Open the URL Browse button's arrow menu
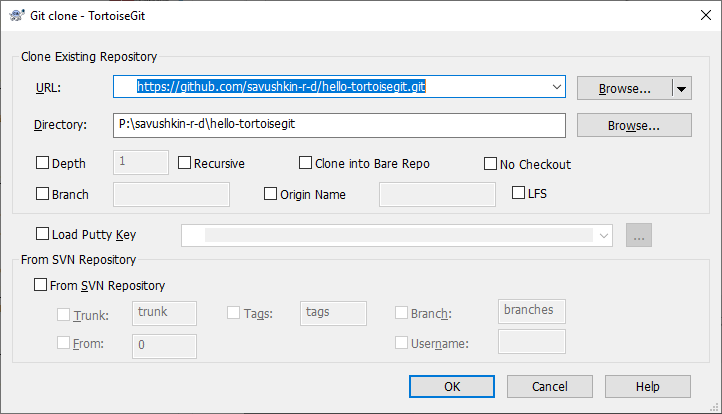 (682, 88)
